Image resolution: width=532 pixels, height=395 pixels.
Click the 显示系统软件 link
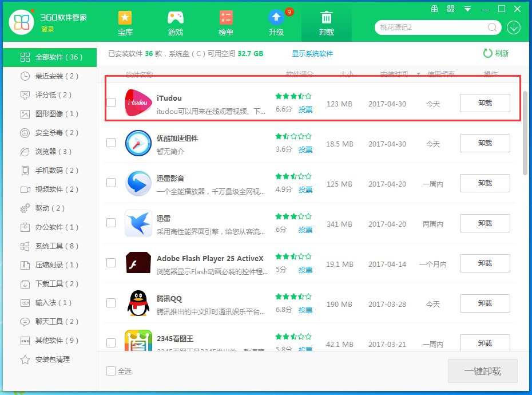pos(312,54)
